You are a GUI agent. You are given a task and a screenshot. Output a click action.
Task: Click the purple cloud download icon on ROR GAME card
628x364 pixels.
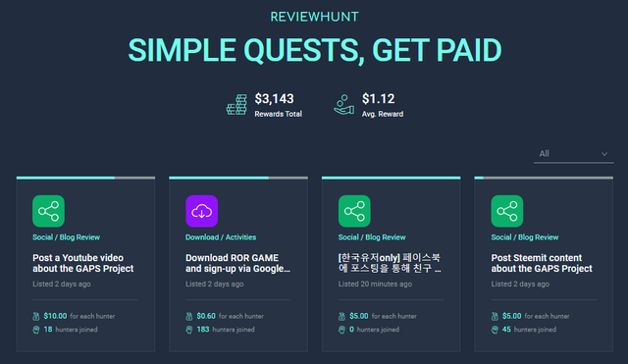point(201,211)
